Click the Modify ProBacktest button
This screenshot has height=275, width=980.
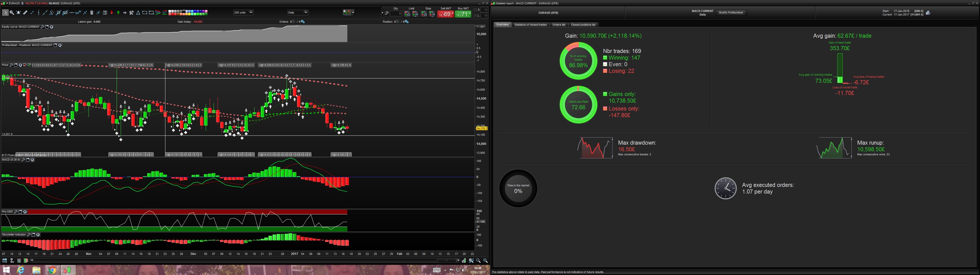click(x=731, y=12)
